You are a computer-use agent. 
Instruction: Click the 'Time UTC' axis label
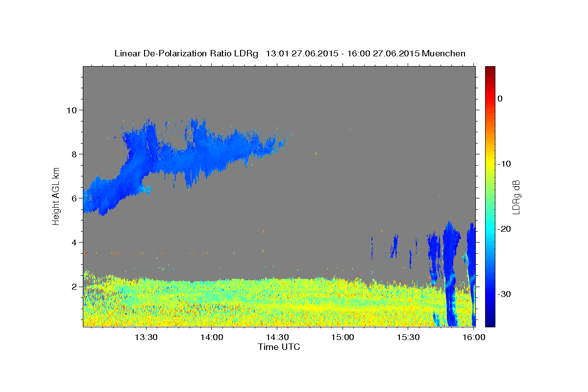pyautogui.click(x=279, y=347)
